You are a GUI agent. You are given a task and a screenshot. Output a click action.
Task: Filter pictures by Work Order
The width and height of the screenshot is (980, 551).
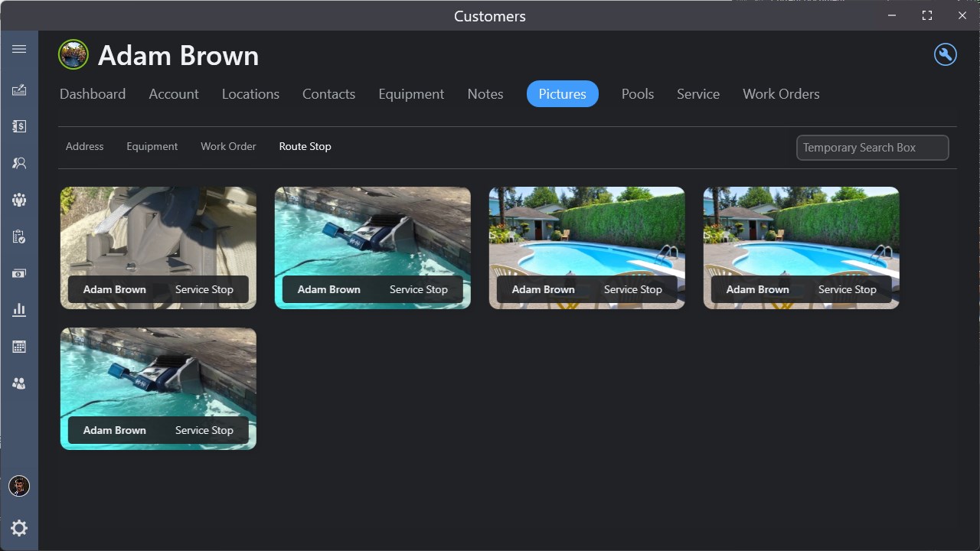228,146
